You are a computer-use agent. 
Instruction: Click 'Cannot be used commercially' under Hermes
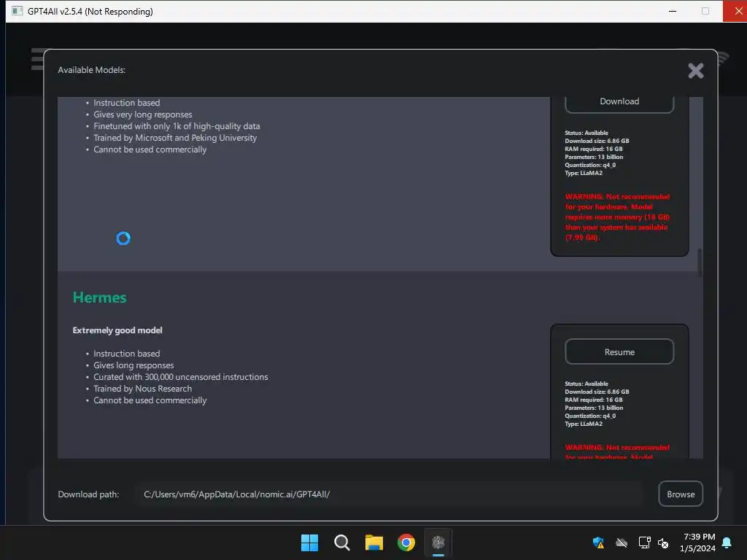[x=150, y=400]
